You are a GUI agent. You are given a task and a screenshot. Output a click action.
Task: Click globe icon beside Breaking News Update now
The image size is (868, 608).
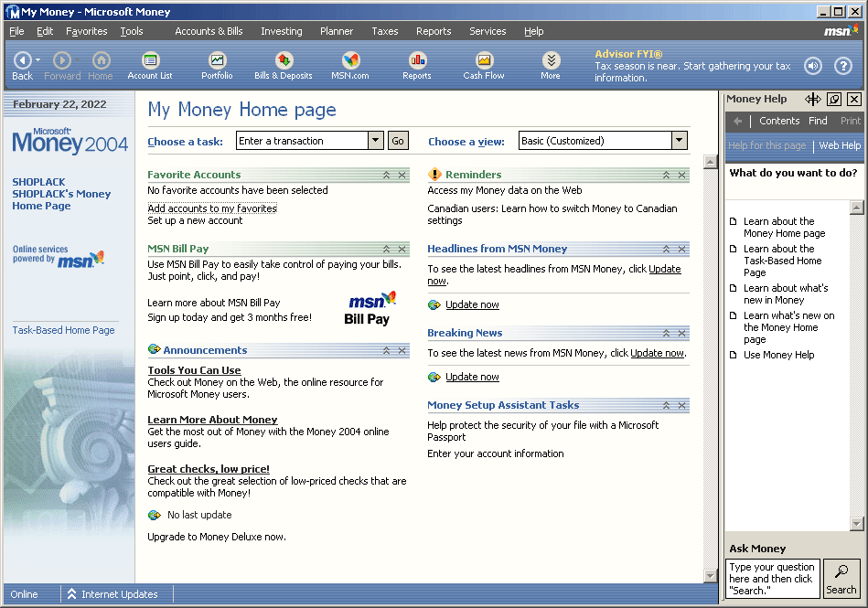[x=434, y=378]
